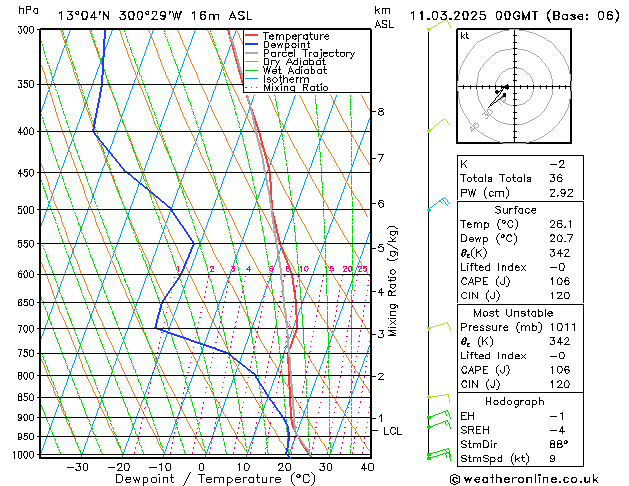
Task: Click the -30 temperature axis label
Action: click(77, 467)
